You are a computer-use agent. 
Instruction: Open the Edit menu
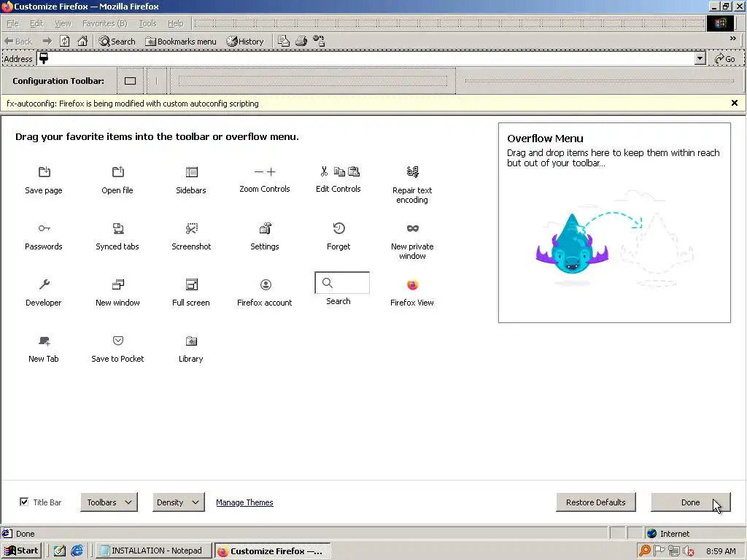[x=36, y=23]
